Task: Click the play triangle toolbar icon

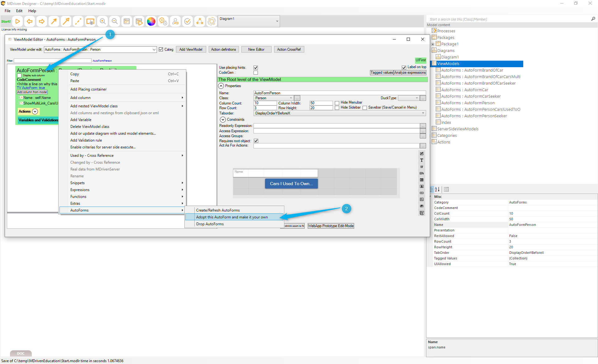Action: [18, 21]
